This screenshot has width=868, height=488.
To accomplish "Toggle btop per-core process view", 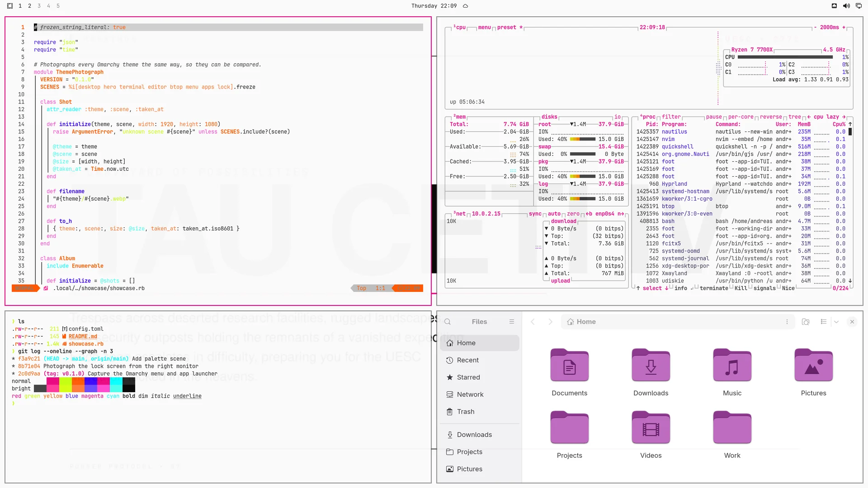I will (741, 117).
